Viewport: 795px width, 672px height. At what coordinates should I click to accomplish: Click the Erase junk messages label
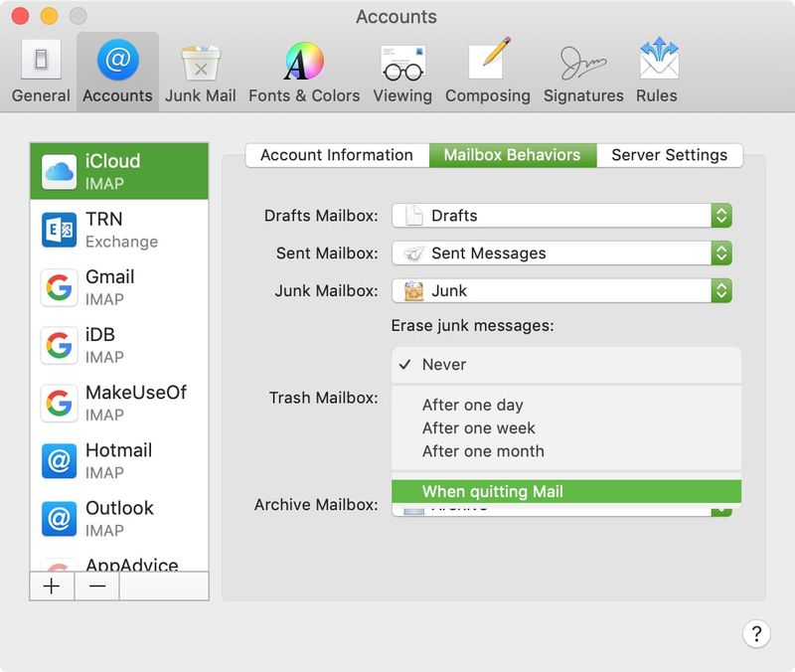473,326
